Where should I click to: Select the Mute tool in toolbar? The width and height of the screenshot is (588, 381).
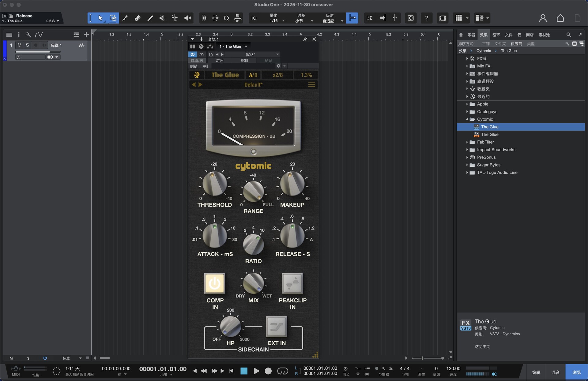click(x=162, y=18)
